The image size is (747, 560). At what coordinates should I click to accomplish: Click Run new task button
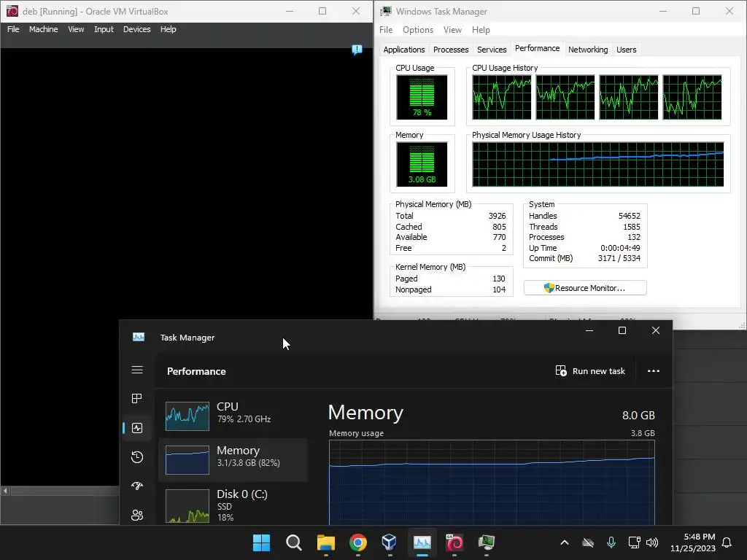pos(590,371)
